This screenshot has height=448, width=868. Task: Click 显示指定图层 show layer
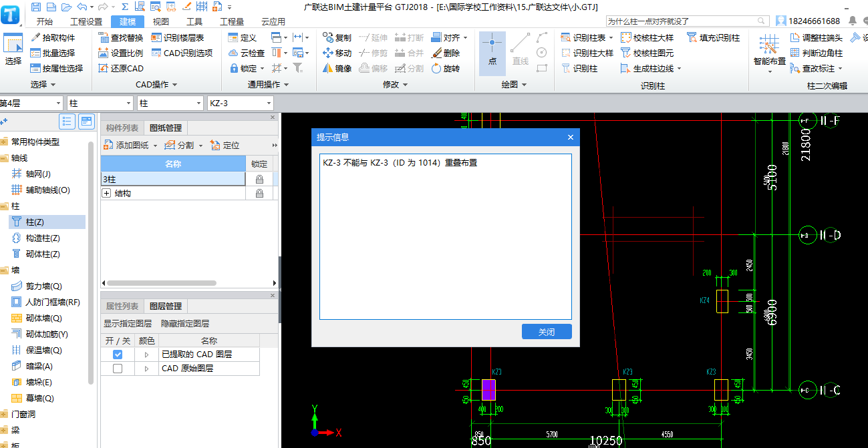click(x=128, y=324)
